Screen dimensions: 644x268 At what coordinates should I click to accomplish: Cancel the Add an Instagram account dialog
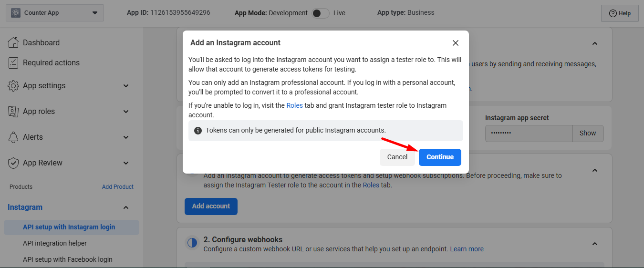click(x=397, y=157)
